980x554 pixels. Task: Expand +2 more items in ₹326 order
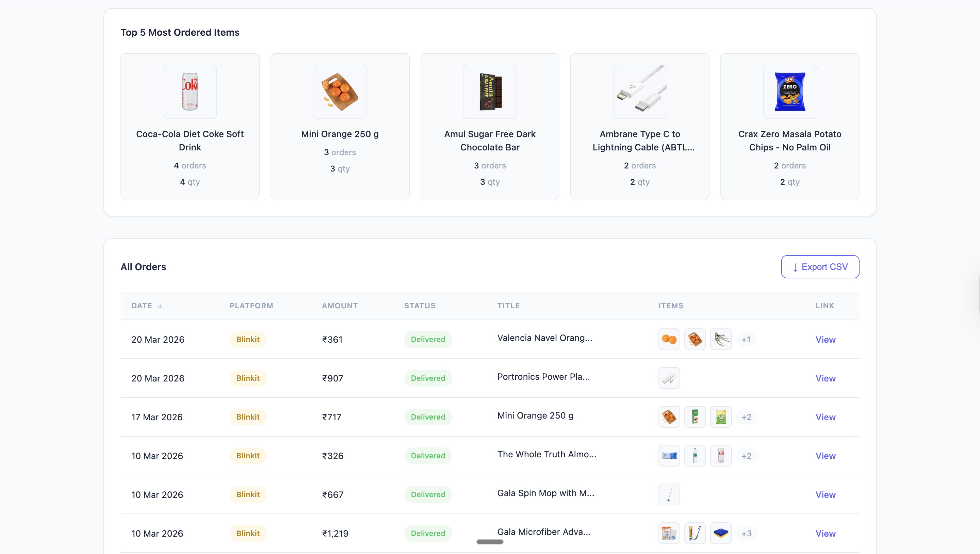[x=746, y=456]
